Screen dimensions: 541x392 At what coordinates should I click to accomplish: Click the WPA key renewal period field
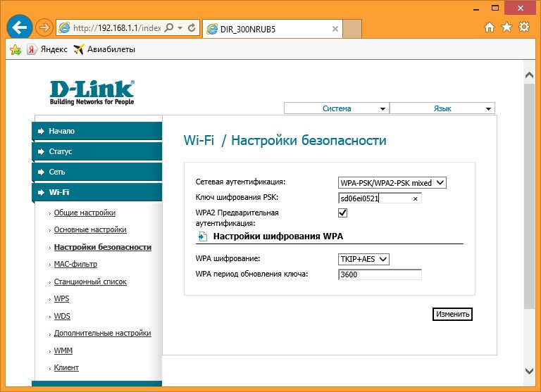pyautogui.click(x=379, y=274)
